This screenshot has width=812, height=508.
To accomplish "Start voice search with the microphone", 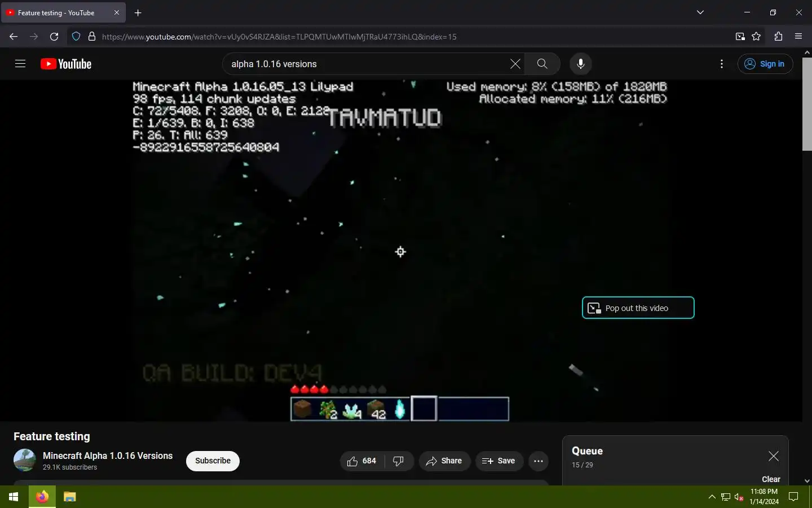I will 580,64.
